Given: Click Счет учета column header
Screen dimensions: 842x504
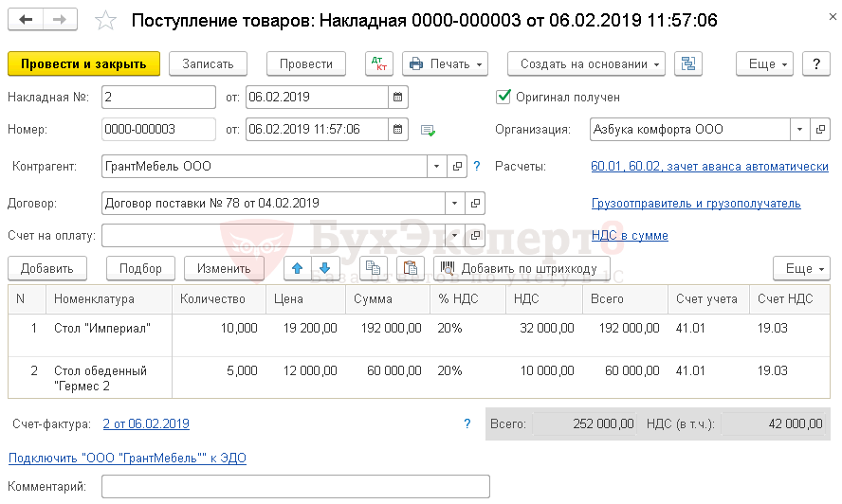Looking at the screenshot, I should click(708, 299).
